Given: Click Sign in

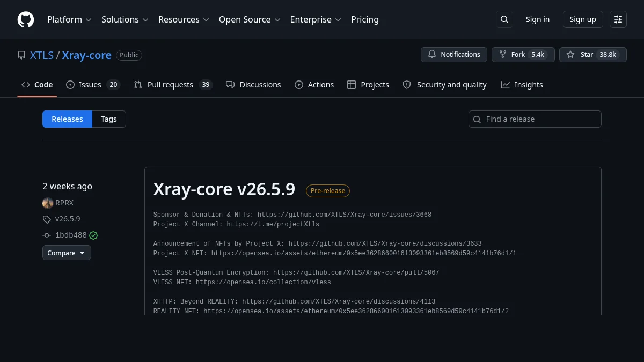Looking at the screenshot, I should pos(538,19).
